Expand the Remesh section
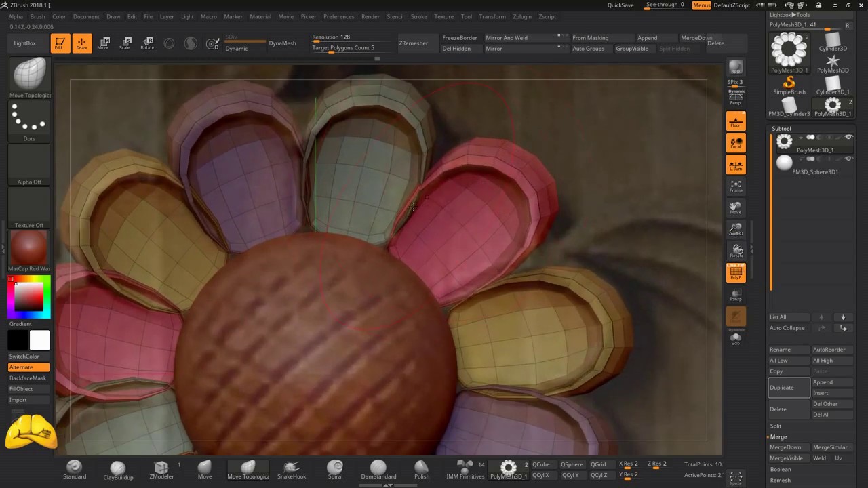Viewport: 868px width, 488px height. click(x=780, y=480)
